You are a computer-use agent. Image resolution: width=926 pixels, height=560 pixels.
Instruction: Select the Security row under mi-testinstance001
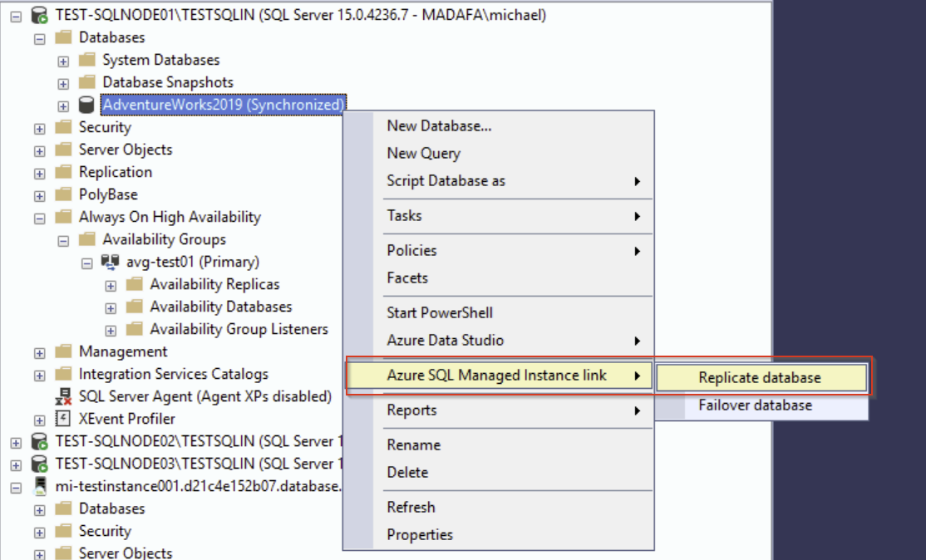pyautogui.click(x=105, y=531)
